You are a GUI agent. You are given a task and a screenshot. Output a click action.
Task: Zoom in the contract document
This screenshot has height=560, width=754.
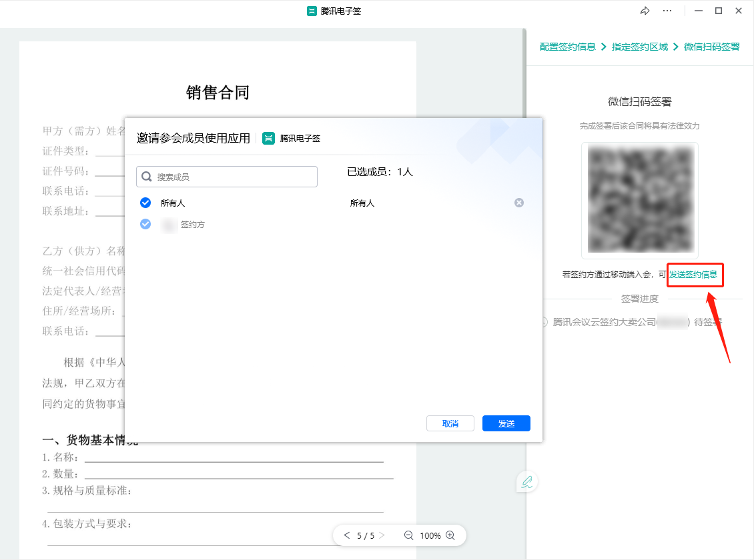pos(450,535)
